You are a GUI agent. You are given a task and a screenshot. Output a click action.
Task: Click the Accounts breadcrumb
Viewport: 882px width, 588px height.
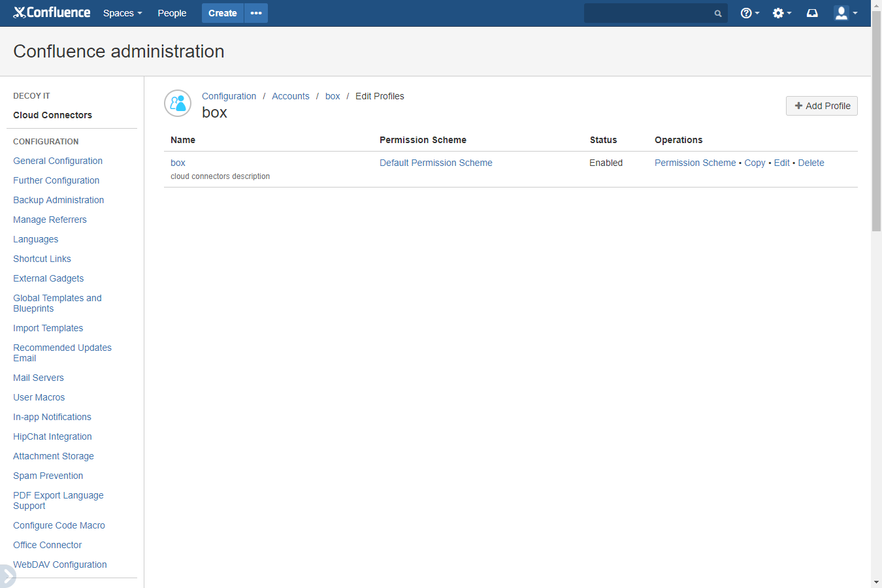[291, 96]
